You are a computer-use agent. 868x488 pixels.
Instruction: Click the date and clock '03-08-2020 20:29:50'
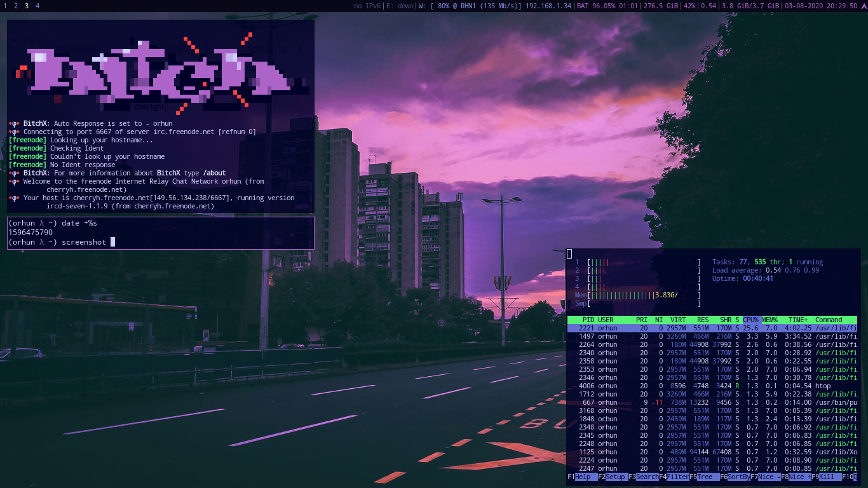pos(821,6)
